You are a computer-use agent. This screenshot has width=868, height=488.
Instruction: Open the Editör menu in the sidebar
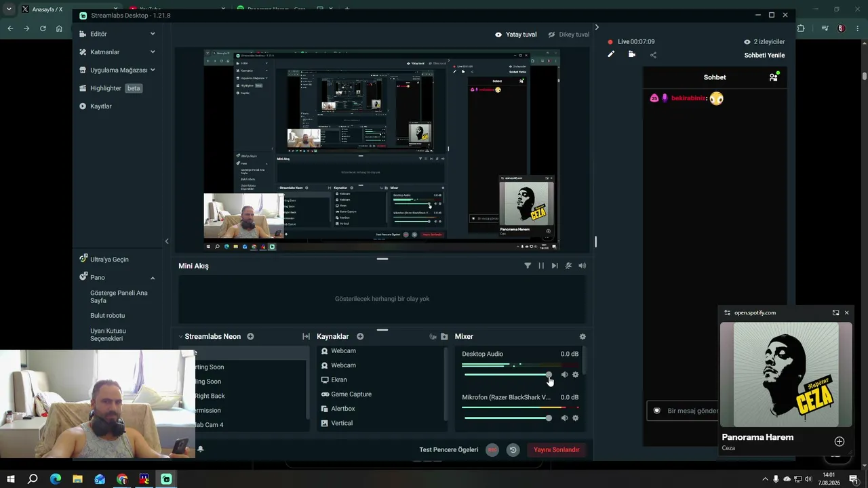pos(99,34)
